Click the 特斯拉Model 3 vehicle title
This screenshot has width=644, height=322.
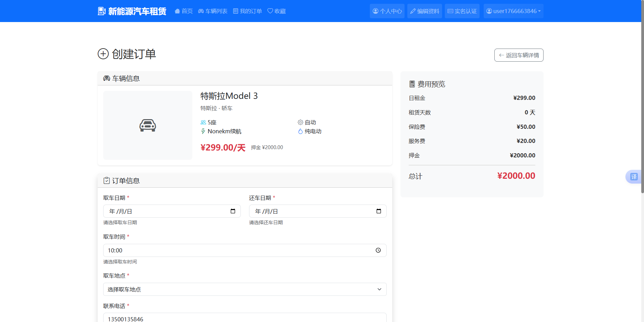pos(229,96)
